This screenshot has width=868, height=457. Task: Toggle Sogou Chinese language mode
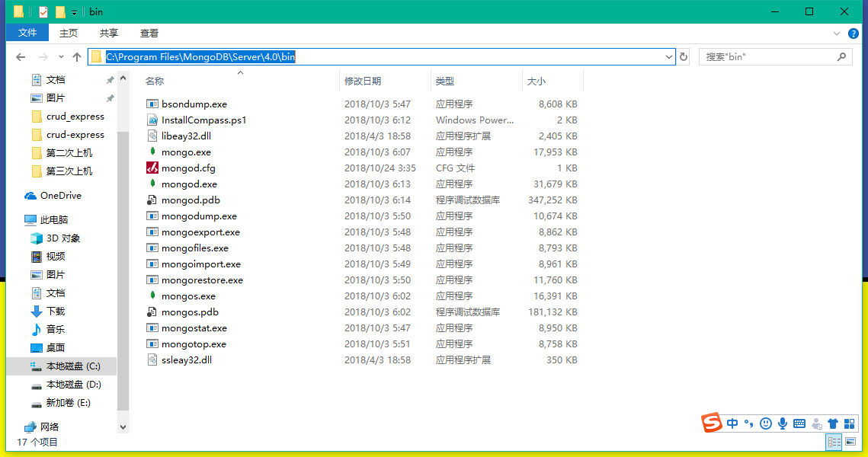[732, 423]
